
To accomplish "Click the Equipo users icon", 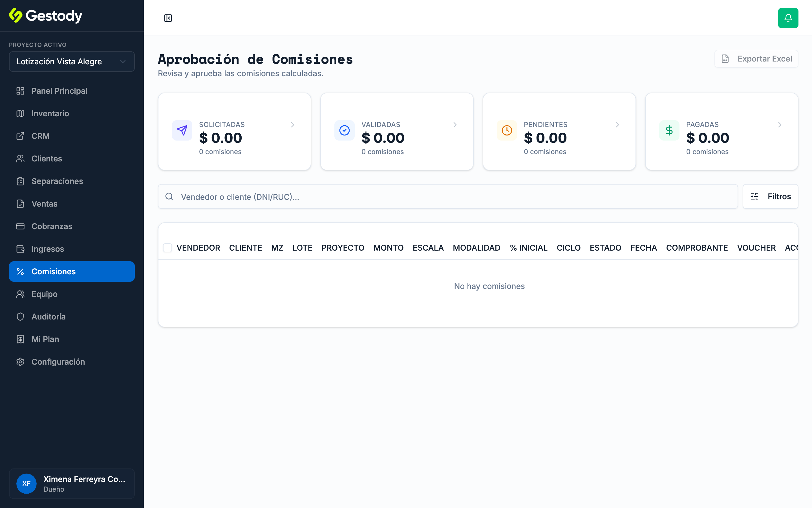I will click(x=21, y=294).
